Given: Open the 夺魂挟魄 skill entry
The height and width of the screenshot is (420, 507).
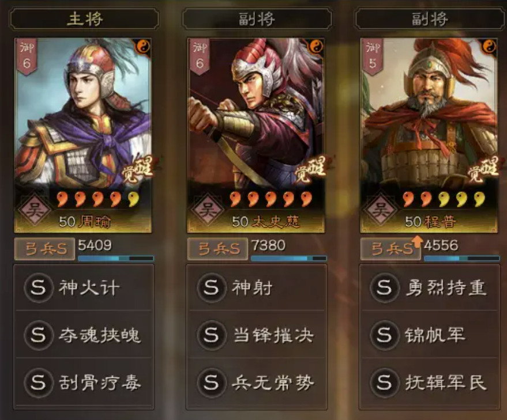Looking at the screenshot, I should (x=84, y=335).
